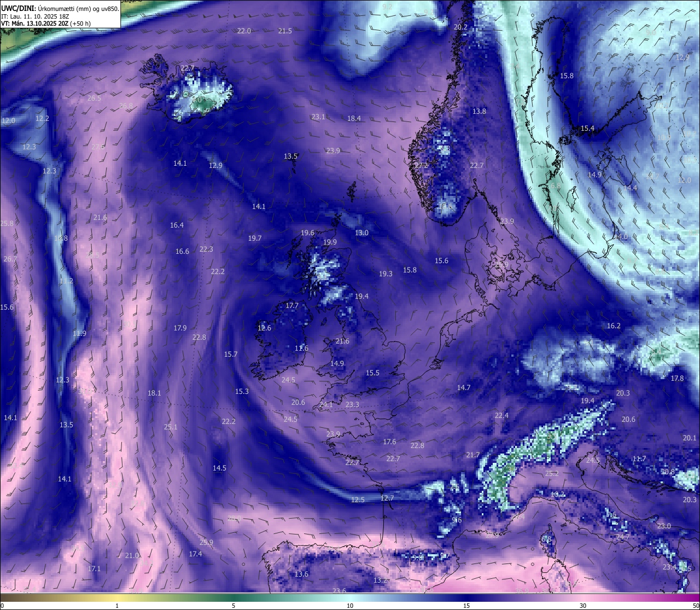The image size is (700, 610).
Task: Click the map value 12.5
Action: pyautogui.click(x=358, y=500)
